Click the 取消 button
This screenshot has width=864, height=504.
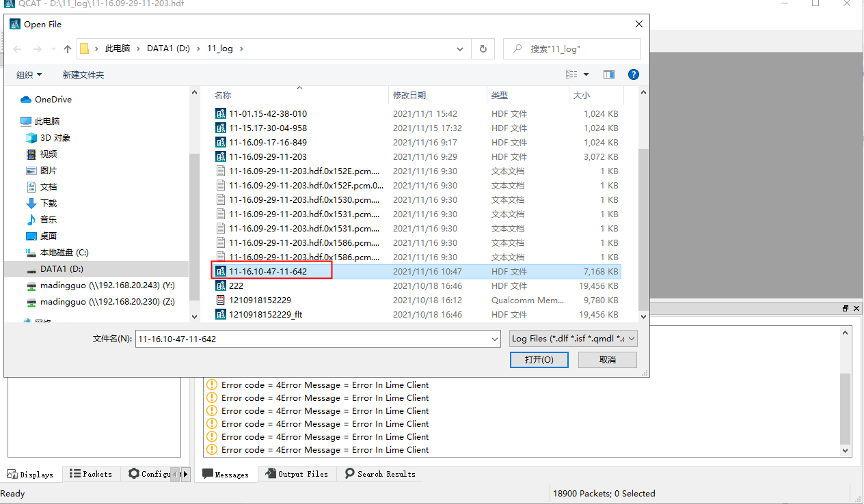click(607, 359)
